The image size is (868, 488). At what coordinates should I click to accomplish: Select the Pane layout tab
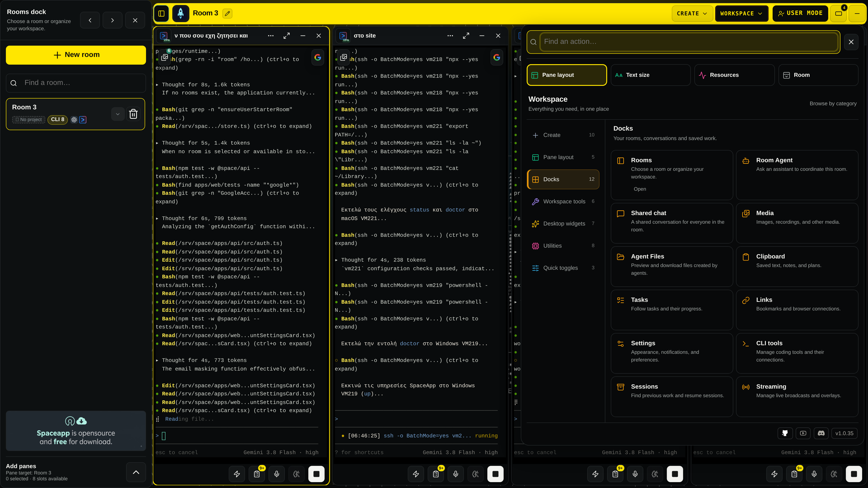567,75
